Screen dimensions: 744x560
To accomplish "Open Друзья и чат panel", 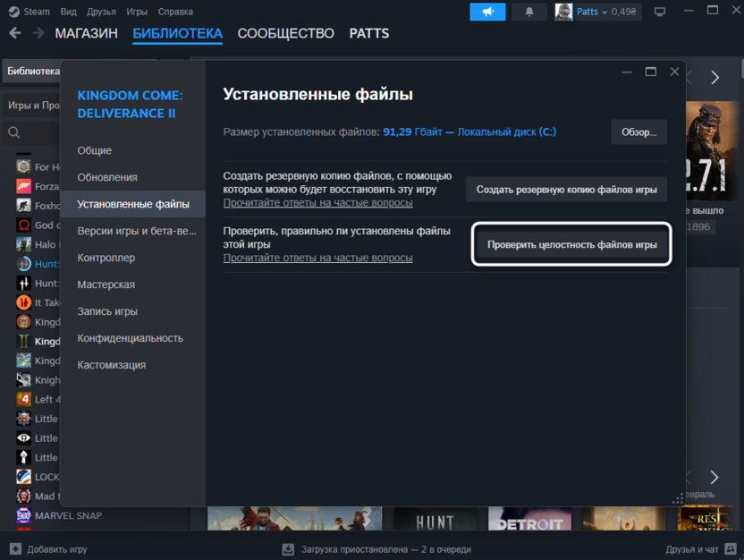I will (692, 549).
